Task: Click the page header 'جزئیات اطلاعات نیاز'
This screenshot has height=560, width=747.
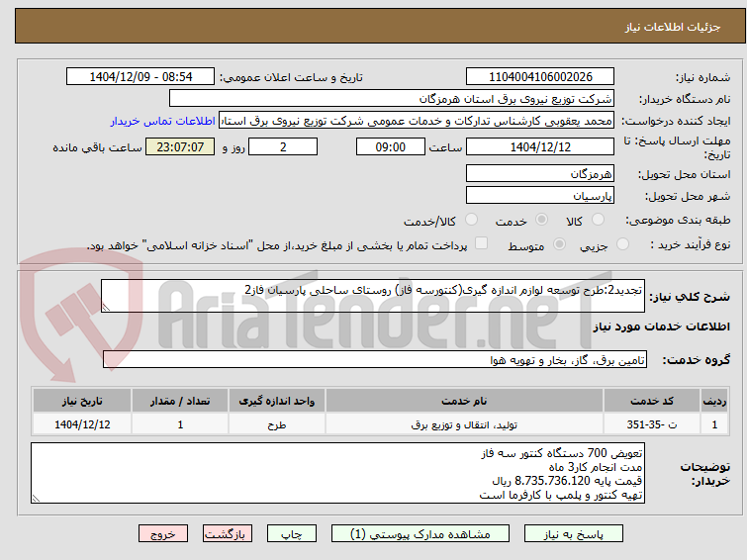Action: pos(672,27)
